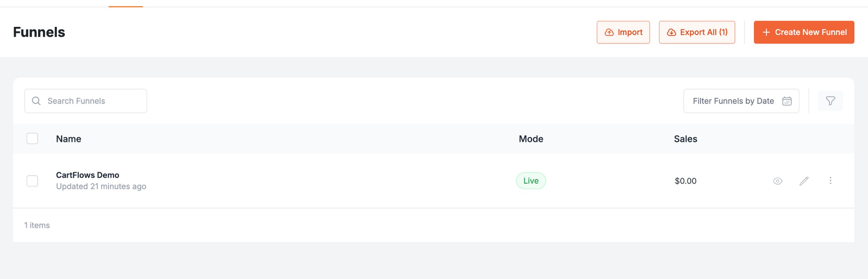Screen dimensions: 868x279
Task: Click the Sales column header
Action: tap(685, 139)
